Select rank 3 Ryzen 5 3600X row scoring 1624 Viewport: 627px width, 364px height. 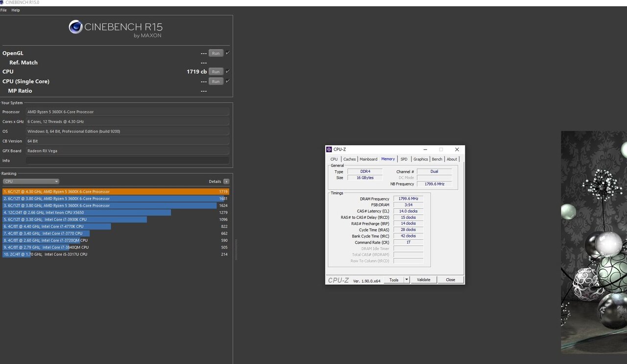116,205
